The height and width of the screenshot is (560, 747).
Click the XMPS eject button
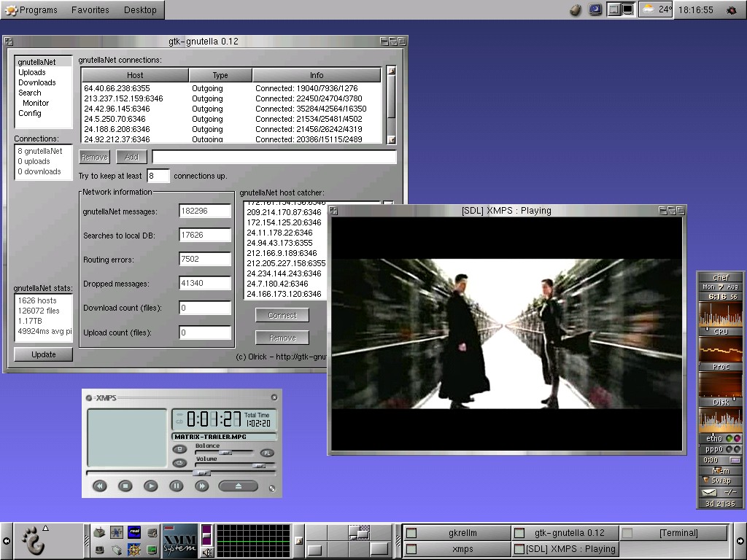pos(239,486)
